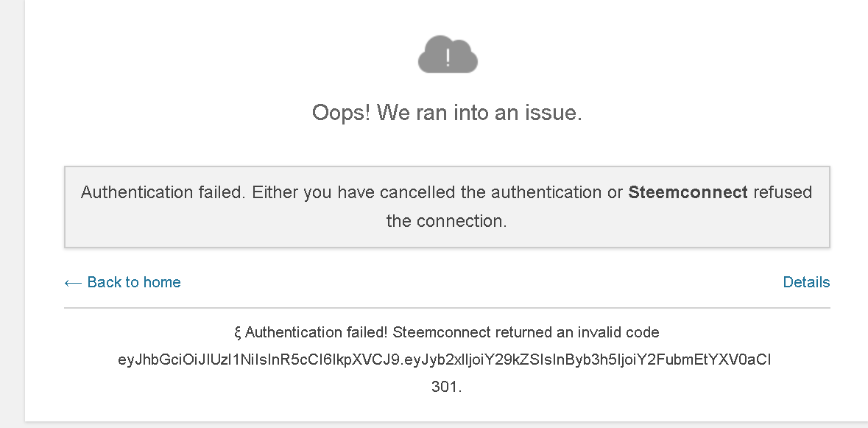Screen dimensions: 868x428
Task: Click the ξ symbol before Authentication failed!
Action: click(238, 332)
